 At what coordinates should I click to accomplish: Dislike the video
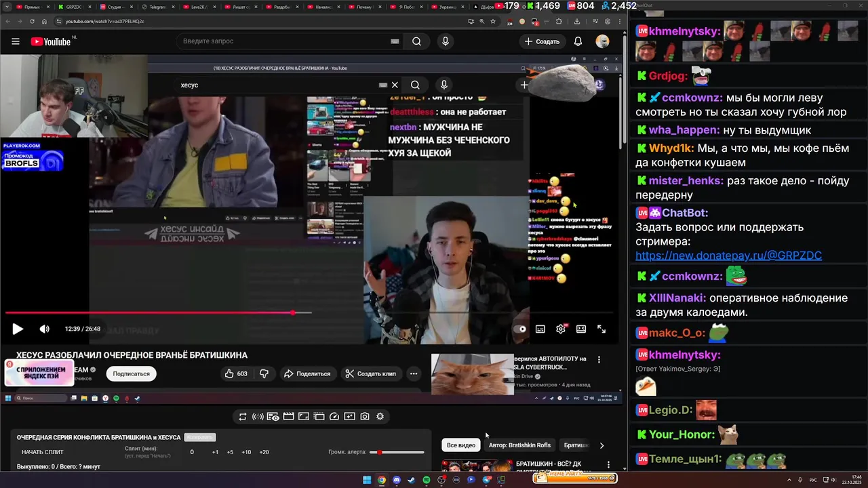(264, 373)
